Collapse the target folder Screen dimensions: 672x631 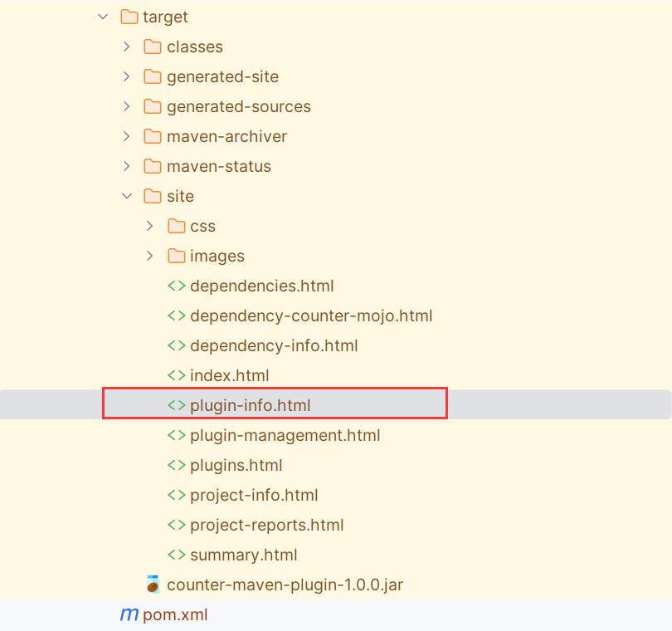pyautogui.click(x=103, y=17)
